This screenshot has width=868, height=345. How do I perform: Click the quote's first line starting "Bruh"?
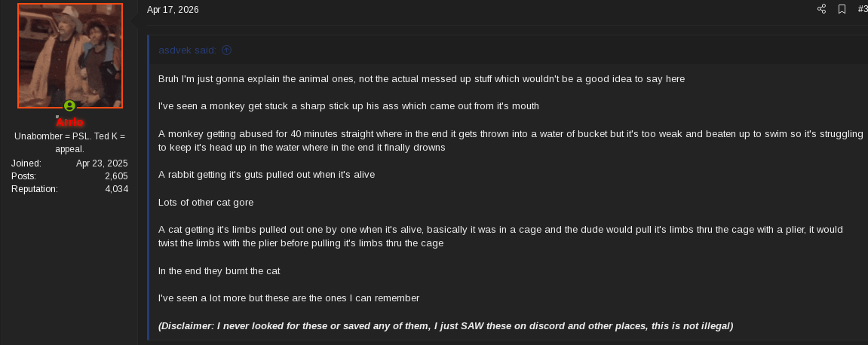tap(421, 79)
